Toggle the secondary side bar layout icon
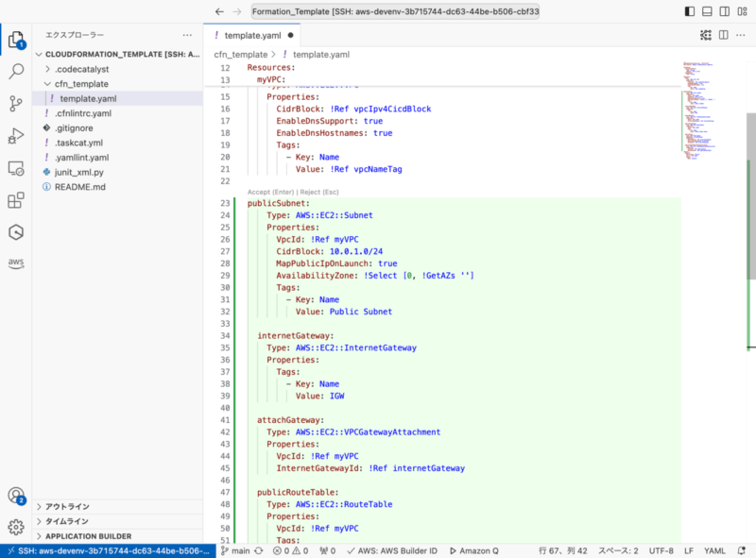This screenshot has width=756, height=558. point(724,11)
